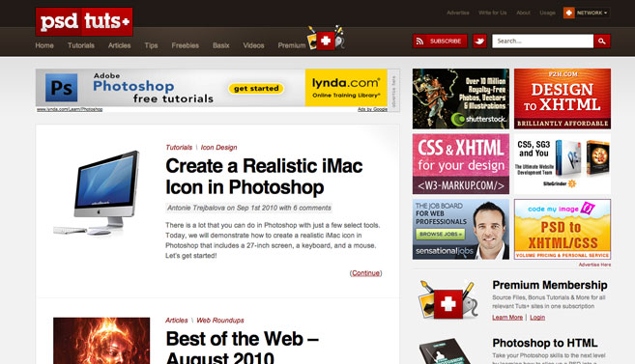Screen dimensions: 635x364
Task: Click the CS5, SG3 SiteGrinder ad
Action: tap(563, 164)
